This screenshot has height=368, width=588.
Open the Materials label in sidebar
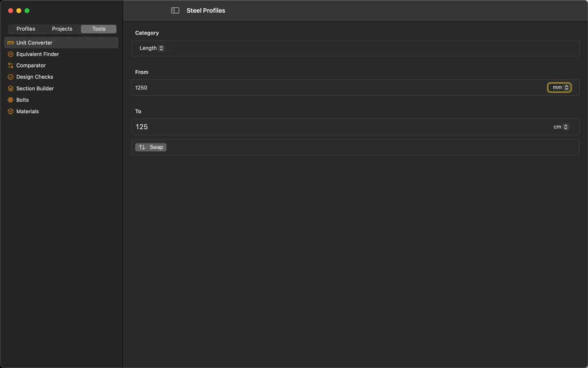coord(28,111)
